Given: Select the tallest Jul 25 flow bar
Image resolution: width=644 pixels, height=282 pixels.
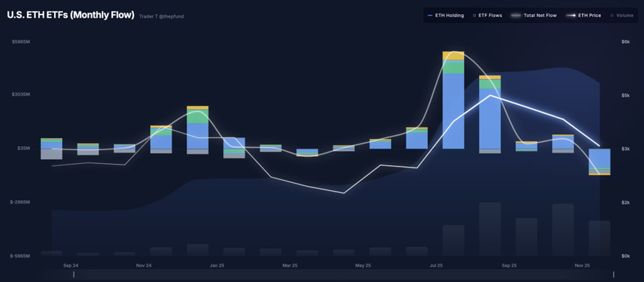Looking at the screenshot, I should tap(453, 100).
